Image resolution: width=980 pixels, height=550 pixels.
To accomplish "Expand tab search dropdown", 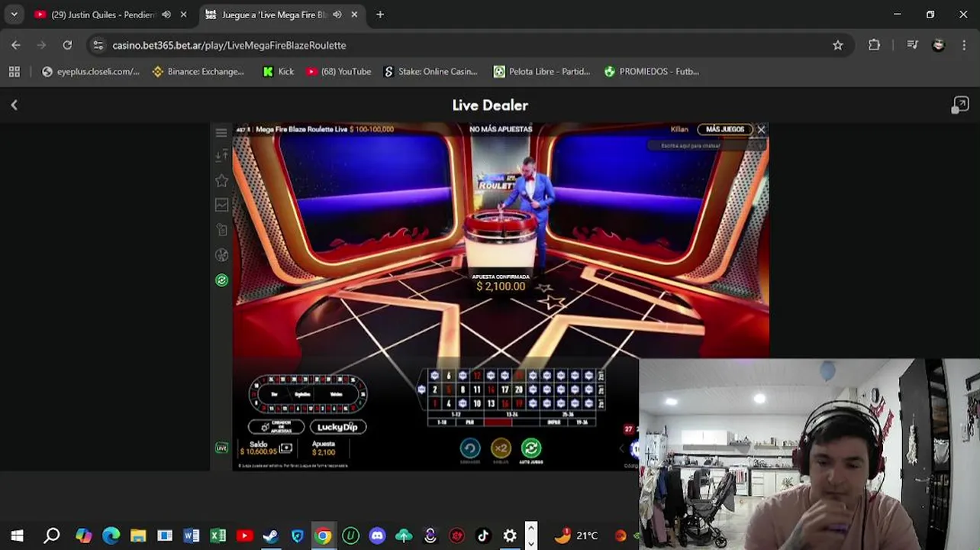I will (x=14, y=15).
